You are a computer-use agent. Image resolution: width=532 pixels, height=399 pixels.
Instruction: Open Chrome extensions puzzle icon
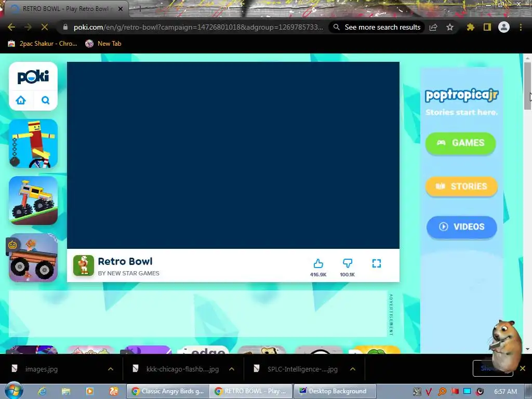coord(470,27)
